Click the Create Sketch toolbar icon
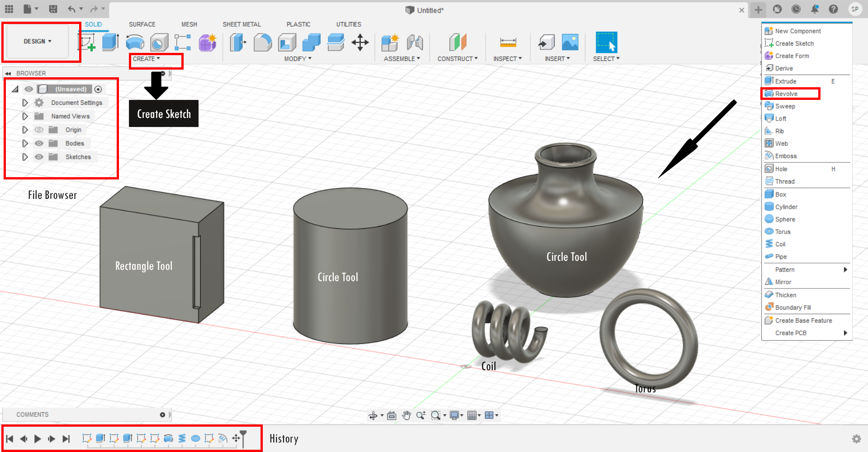This screenshot has height=452, width=868. 87,42
